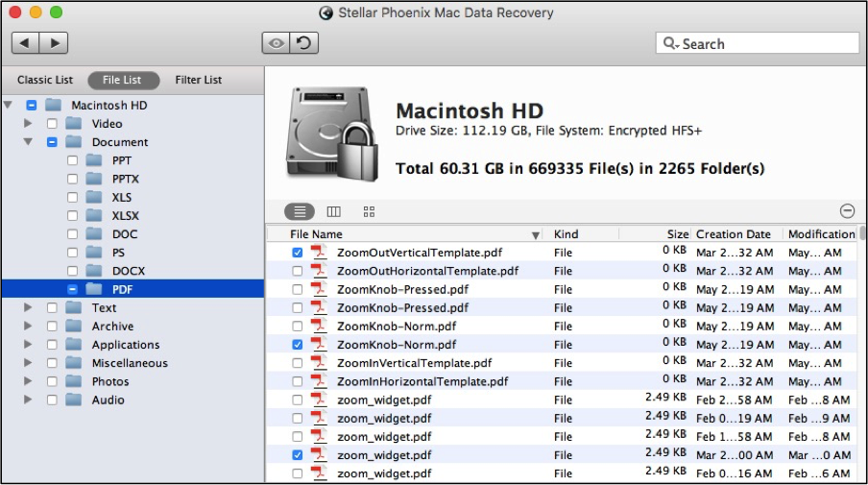Check the ZoomOutHorizontalTemplate.pdf checkbox
The image size is (868, 485).
(x=298, y=271)
